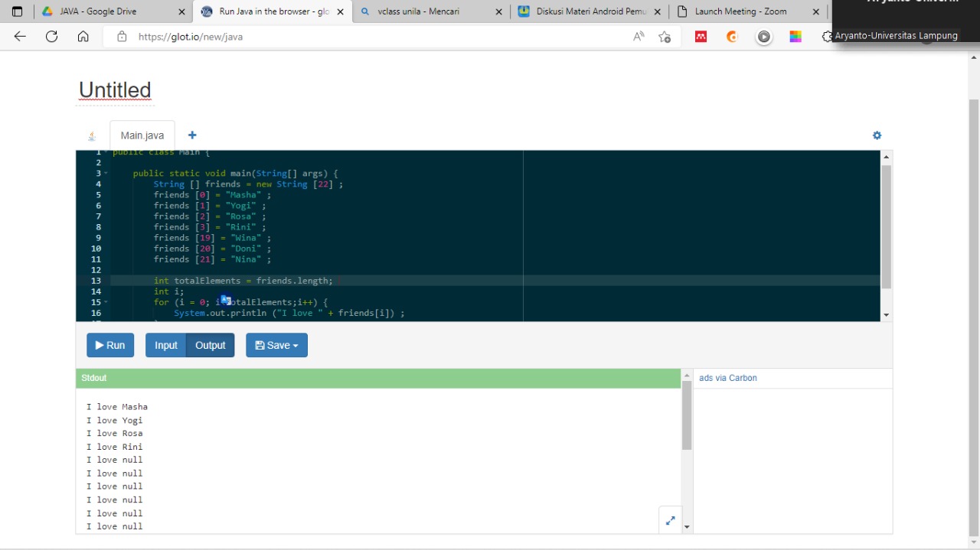Image resolution: width=980 pixels, height=550 pixels.
Task: Add page to favorites star icon
Action: pos(665,37)
